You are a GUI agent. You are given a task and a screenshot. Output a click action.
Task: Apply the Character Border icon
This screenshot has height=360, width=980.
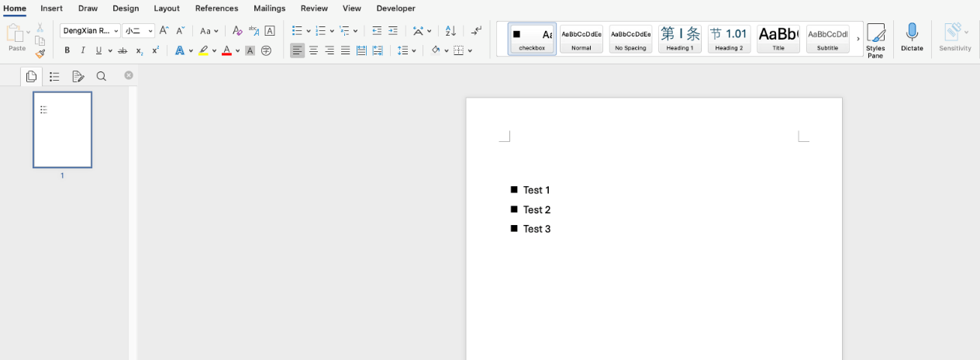pyautogui.click(x=270, y=31)
